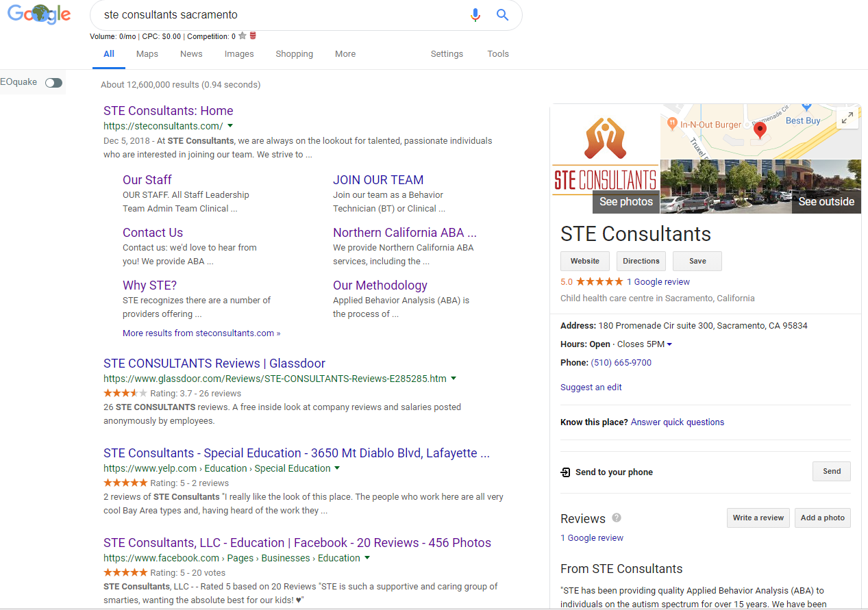Toggle the SEOquake switch

click(53, 83)
